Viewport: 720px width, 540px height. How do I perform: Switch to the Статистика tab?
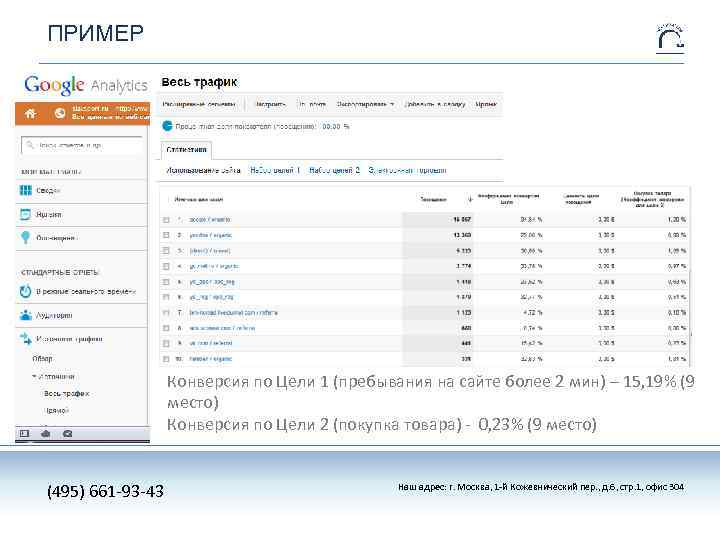[x=186, y=149]
